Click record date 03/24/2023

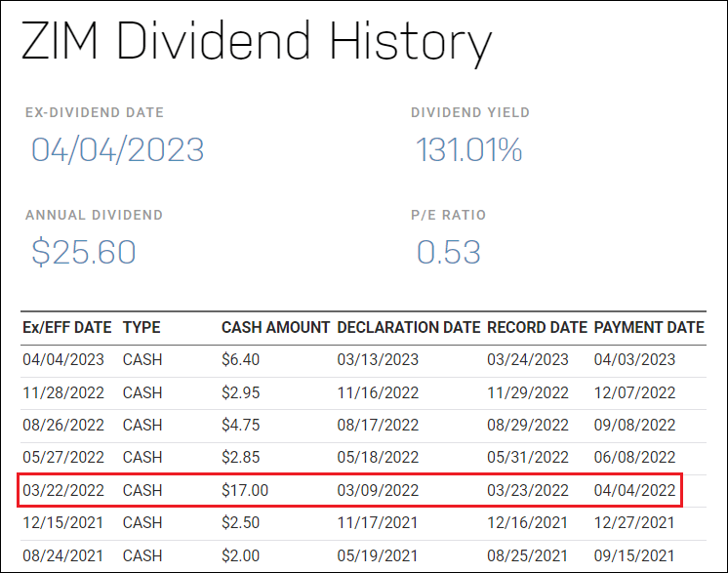pyautogui.click(x=528, y=359)
